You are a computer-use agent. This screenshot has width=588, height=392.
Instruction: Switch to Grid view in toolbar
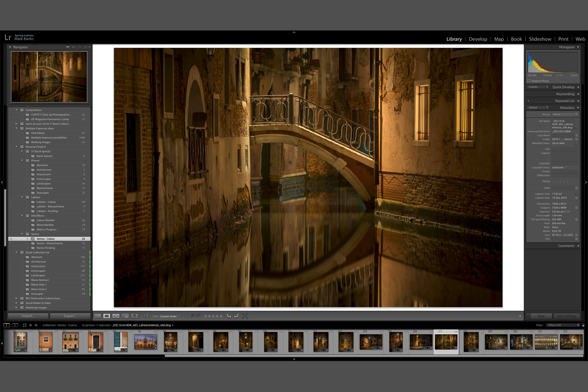[98, 316]
